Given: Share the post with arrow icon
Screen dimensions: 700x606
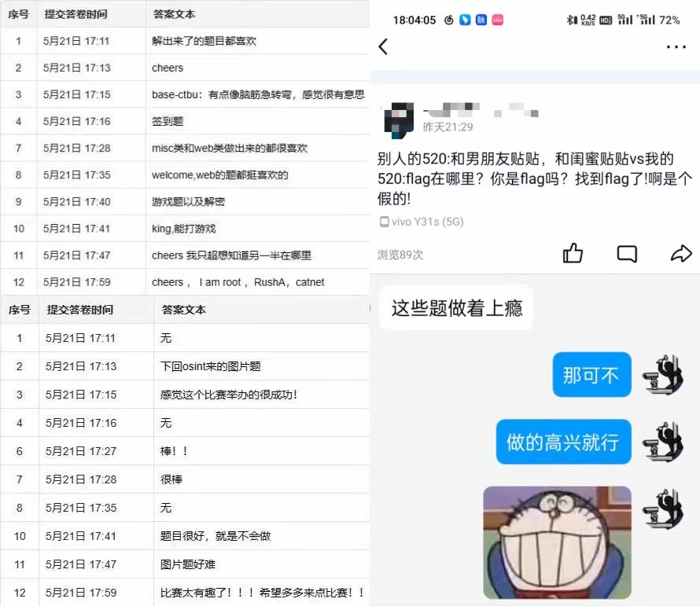Looking at the screenshot, I should pyautogui.click(x=680, y=253).
